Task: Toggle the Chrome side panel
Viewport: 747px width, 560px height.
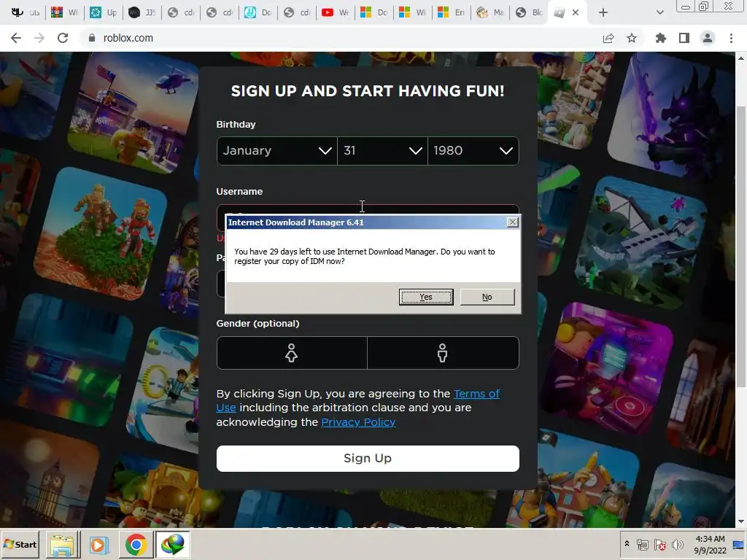Action: (x=684, y=38)
